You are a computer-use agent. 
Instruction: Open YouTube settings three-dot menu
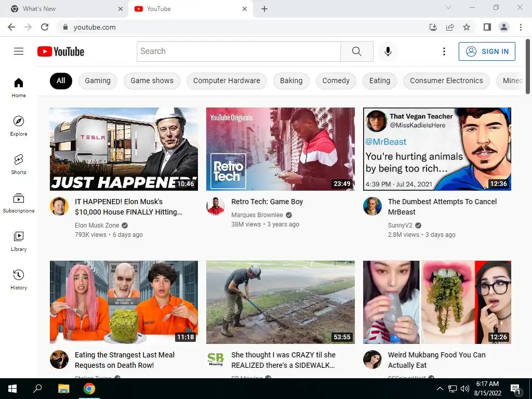[444, 51]
